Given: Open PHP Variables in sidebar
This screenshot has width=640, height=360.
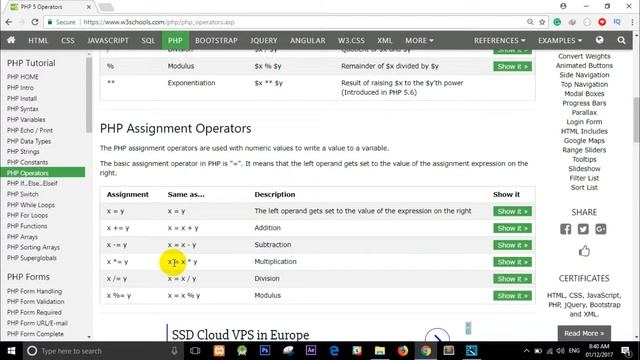Looking at the screenshot, I should pos(26,120).
